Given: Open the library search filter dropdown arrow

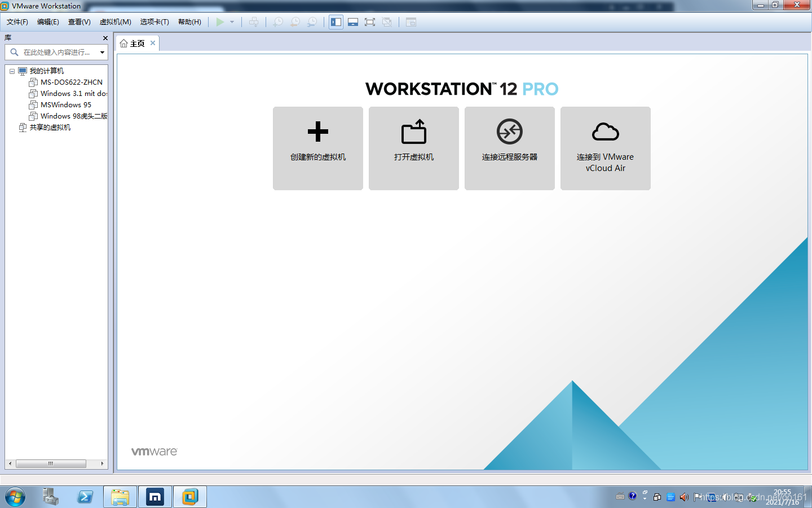Looking at the screenshot, I should pyautogui.click(x=102, y=52).
